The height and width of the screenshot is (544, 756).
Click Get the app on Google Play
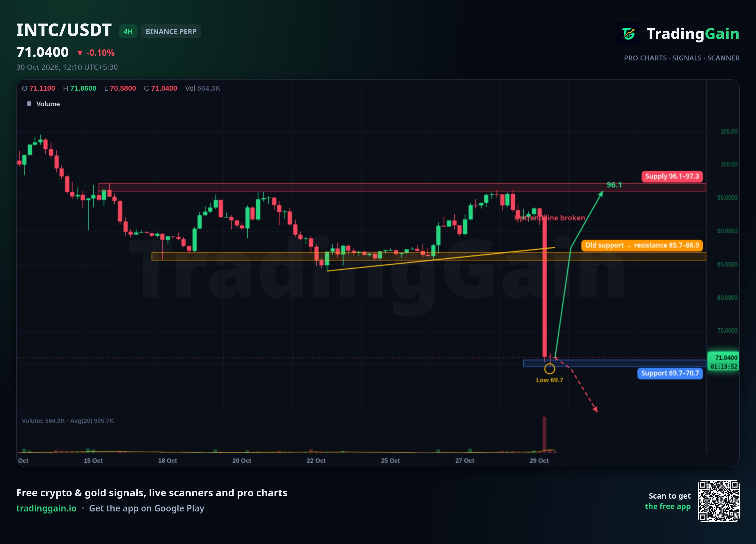click(x=147, y=508)
